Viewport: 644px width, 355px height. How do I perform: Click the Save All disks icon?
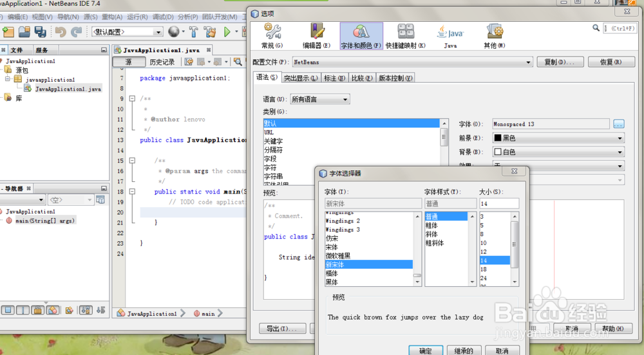[40, 32]
